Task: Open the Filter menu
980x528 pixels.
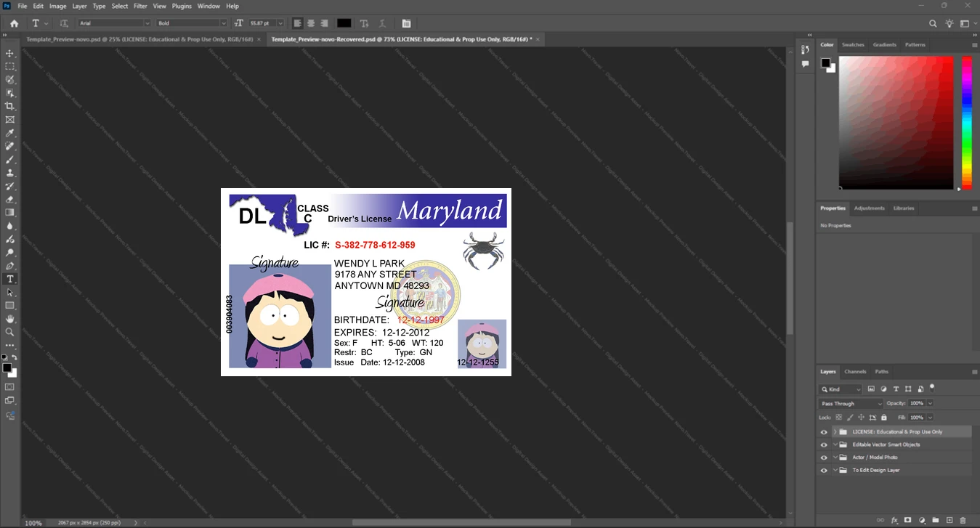Action: [x=140, y=6]
